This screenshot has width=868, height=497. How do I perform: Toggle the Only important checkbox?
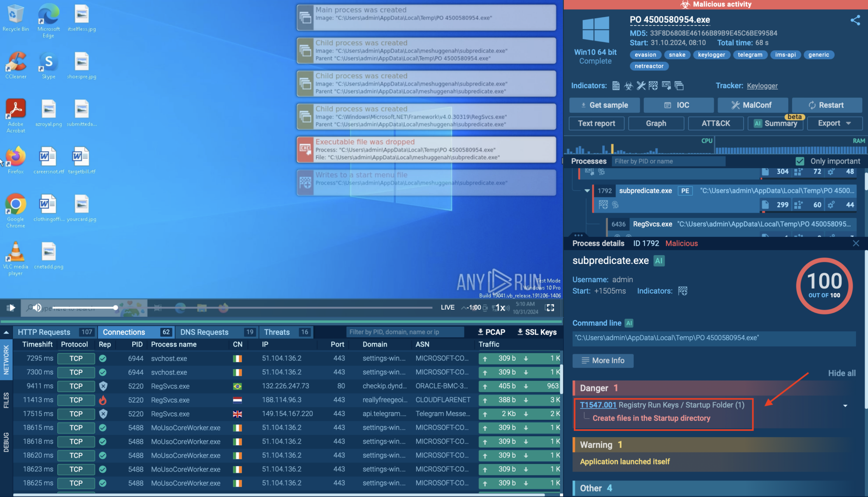[800, 161]
